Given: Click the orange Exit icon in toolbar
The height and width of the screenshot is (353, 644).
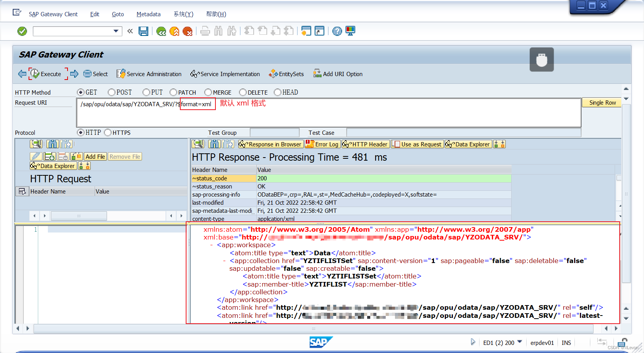Looking at the screenshot, I should (x=175, y=31).
